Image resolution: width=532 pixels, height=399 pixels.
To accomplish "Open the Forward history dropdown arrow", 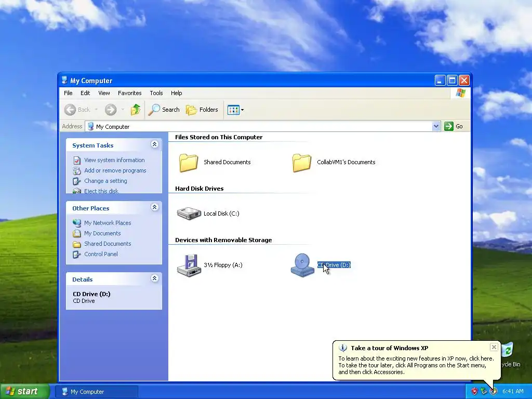I will tap(123, 110).
